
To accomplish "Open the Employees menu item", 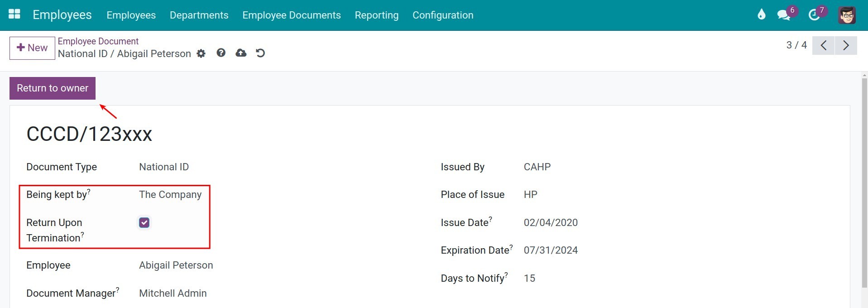I will pyautogui.click(x=131, y=15).
